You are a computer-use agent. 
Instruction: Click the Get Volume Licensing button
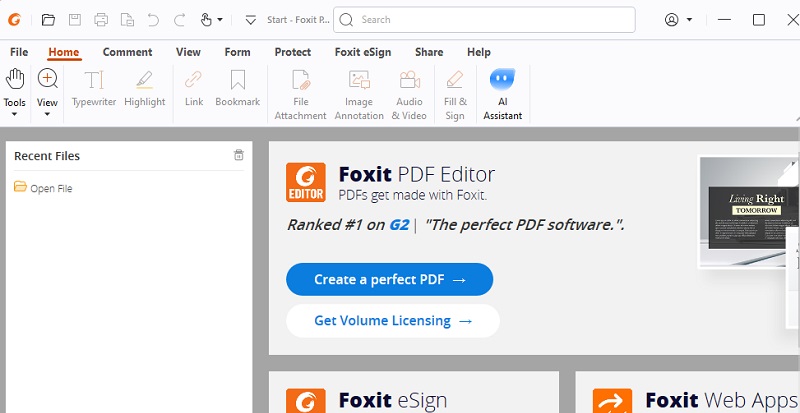click(x=393, y=321)
